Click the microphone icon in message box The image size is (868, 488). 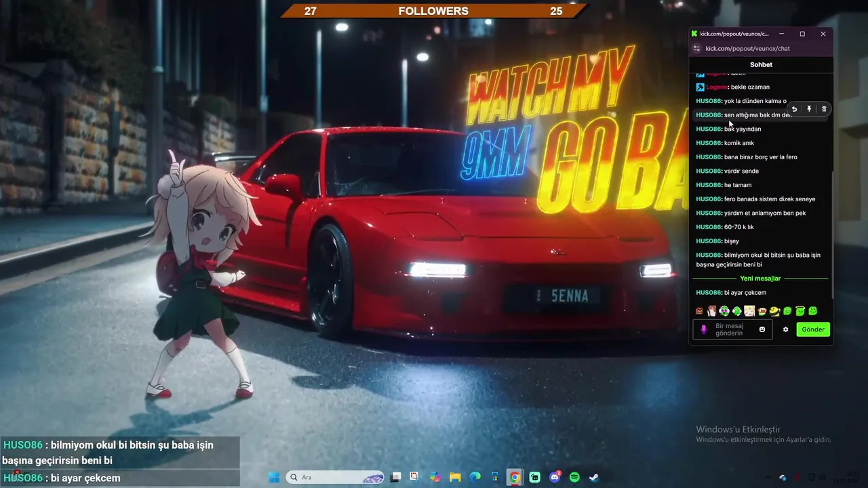704,329
